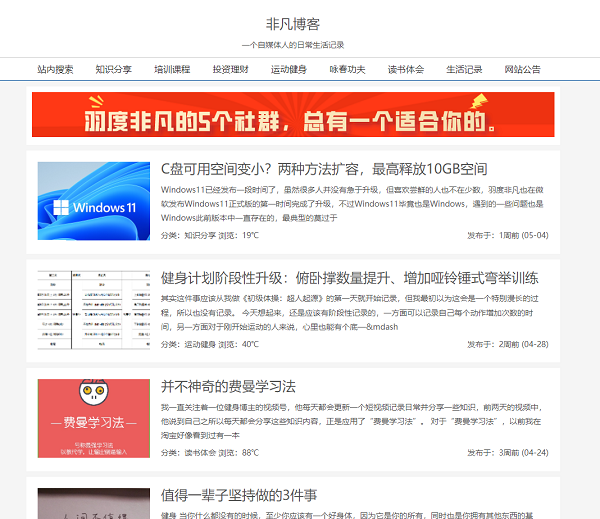Open 读书体会 navigation item
The image size is (600, 519).
tap(406, 69)
